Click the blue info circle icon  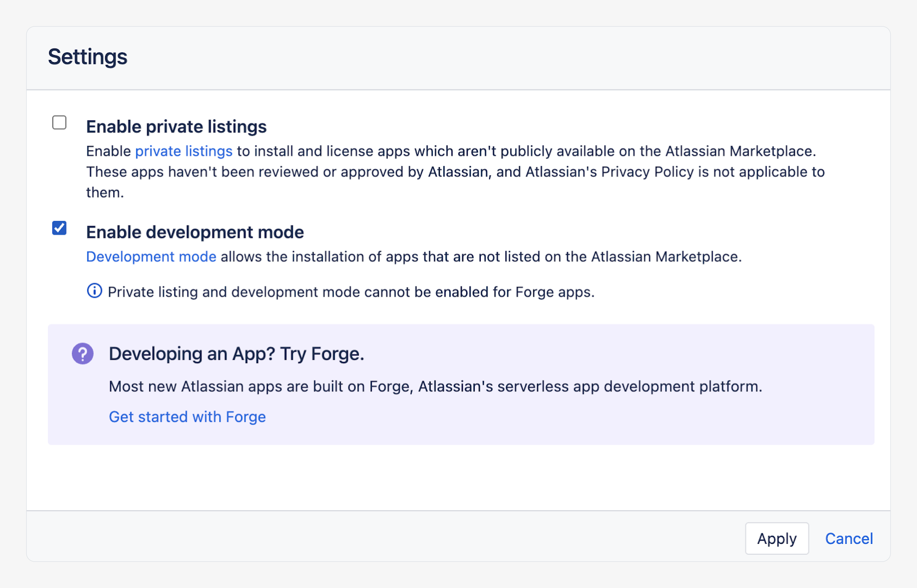point(94,291)
